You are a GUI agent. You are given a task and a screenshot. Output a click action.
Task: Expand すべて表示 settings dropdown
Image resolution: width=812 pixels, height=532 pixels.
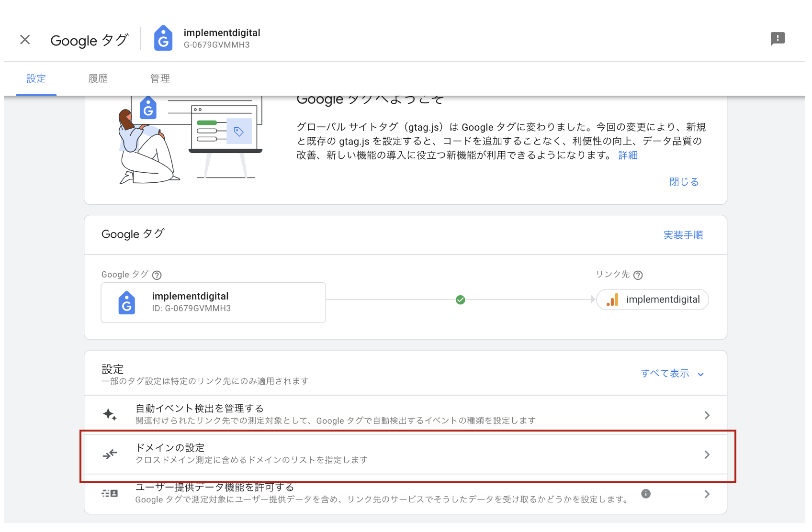click(x=672, y=374)
